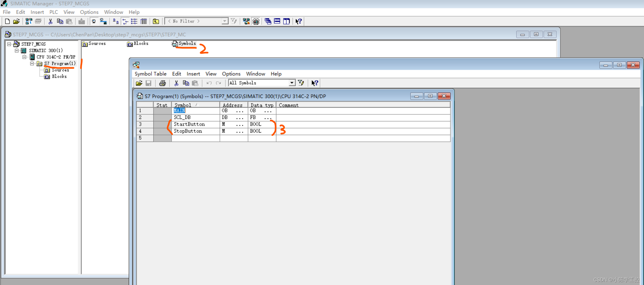Open Help menu in Symbol Editor

click(x=276, y=74)
